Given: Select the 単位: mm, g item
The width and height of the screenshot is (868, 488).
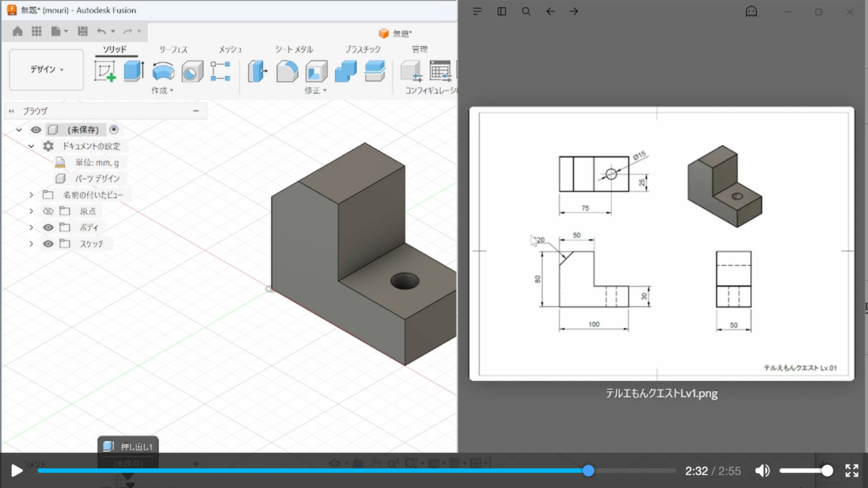Looking at the screenshot, I should tap(97, 162).
